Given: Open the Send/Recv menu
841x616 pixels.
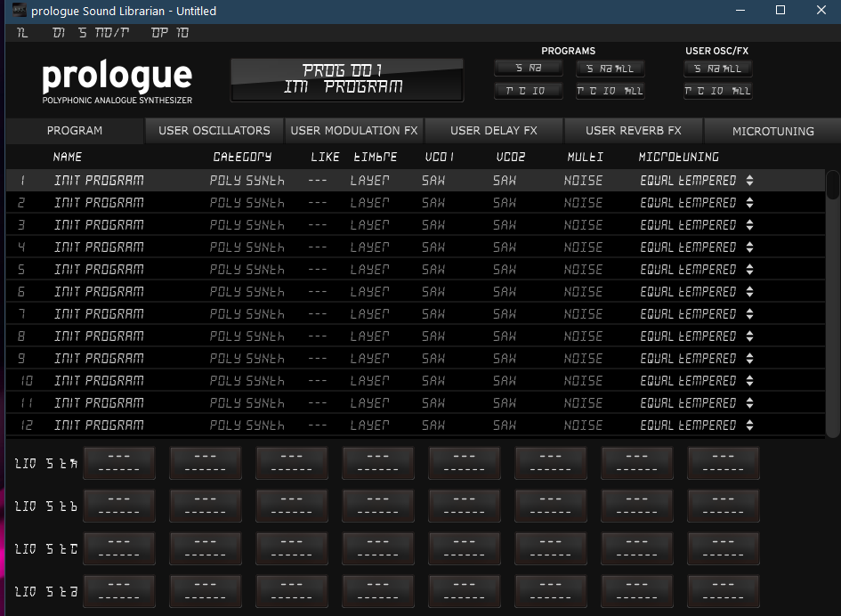Looking at the screenshot, I should click(x=104, y=33).
